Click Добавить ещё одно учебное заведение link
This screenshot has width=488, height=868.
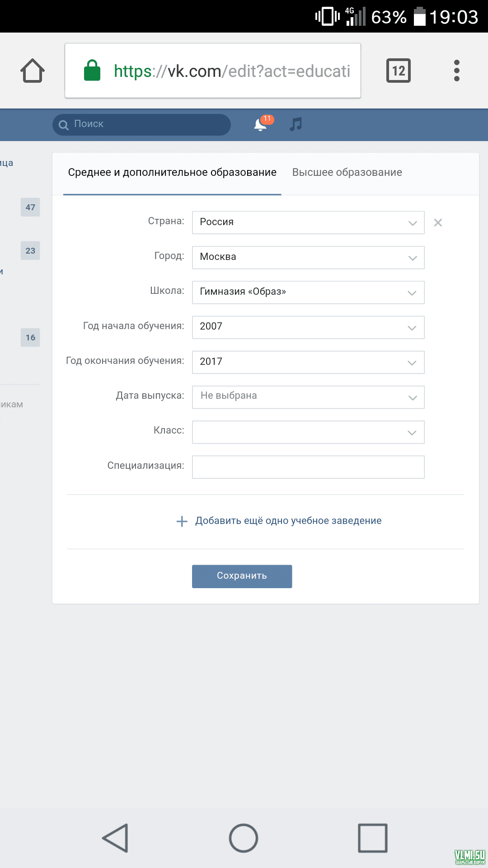(288, 521)
